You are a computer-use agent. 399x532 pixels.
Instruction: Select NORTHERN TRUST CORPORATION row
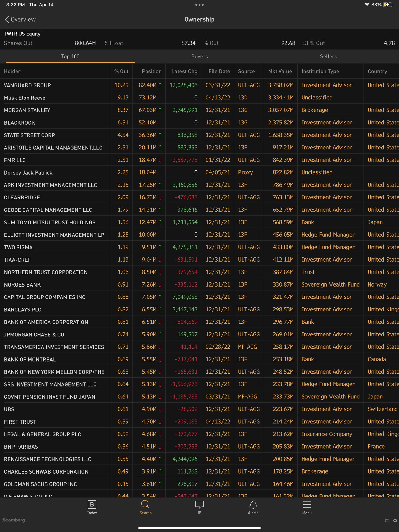pyautogui.click(x=199, y=272)
